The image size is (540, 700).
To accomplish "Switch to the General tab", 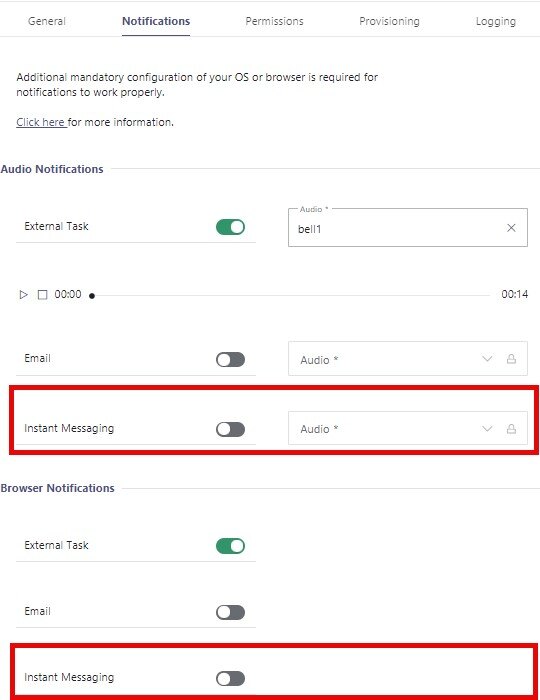I will (x=47, y=21).
